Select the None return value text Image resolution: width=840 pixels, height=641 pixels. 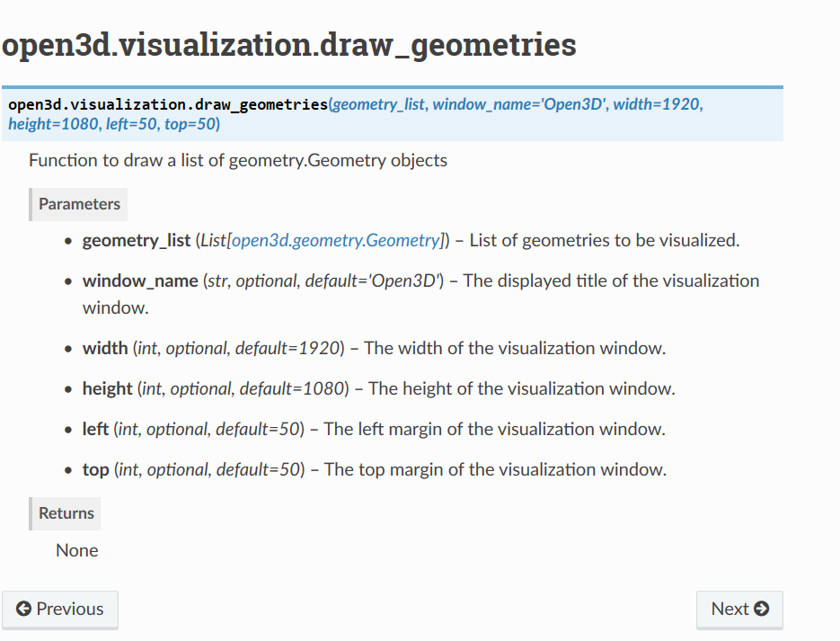click(x=76, y=549)
